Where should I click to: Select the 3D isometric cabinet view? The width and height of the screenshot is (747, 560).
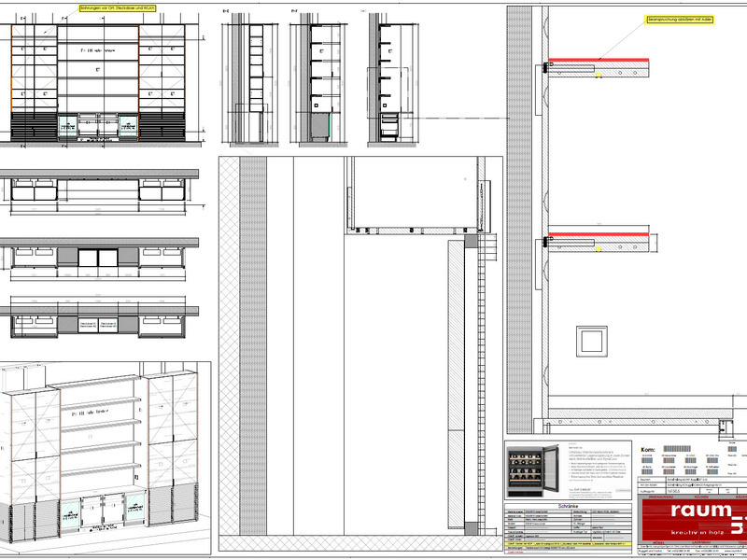(105, 458)
